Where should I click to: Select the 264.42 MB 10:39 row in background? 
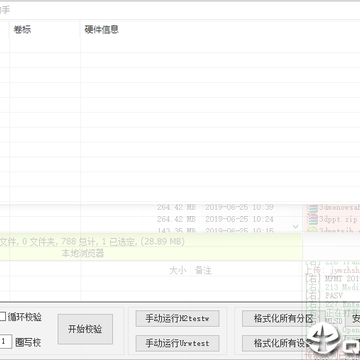coord(215,207)
